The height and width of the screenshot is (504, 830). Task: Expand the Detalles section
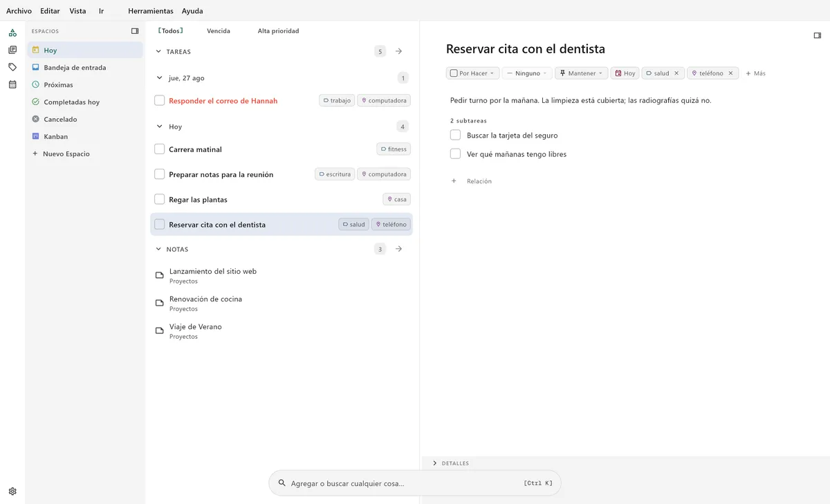450,463
